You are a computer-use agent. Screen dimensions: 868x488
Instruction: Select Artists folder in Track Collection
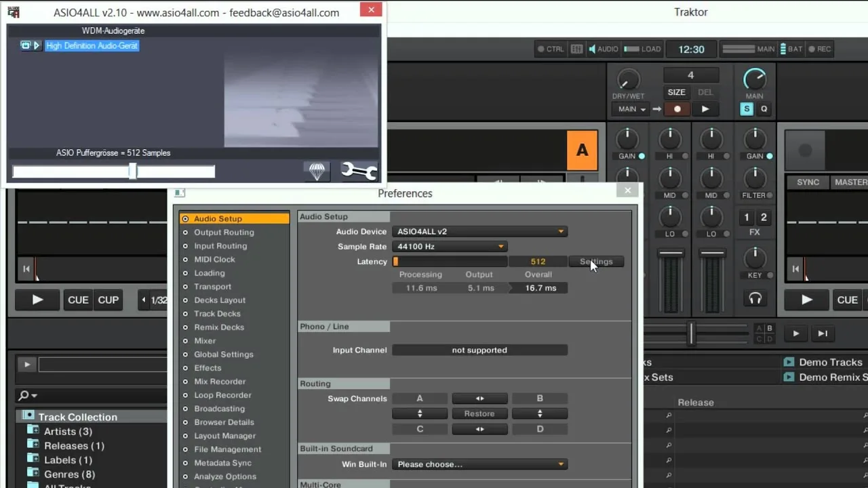tap(68, 431)
